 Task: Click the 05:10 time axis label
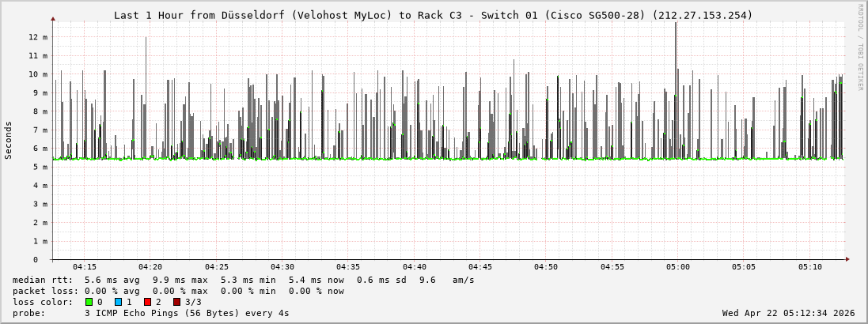point(809,267)
